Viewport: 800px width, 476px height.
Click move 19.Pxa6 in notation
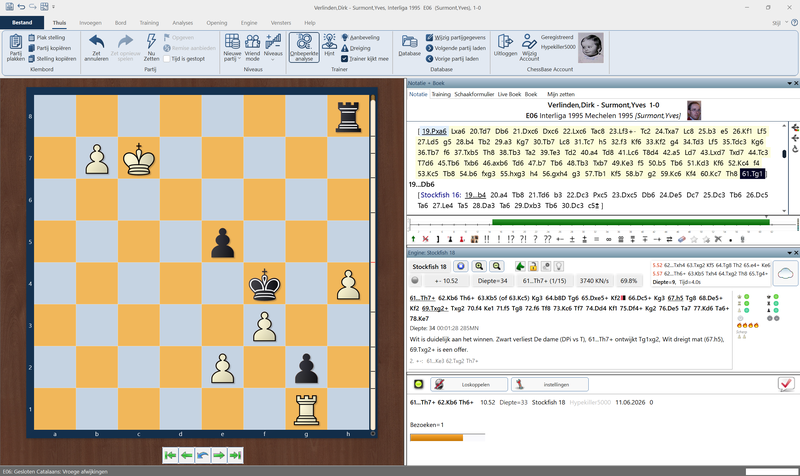[434, 131]
